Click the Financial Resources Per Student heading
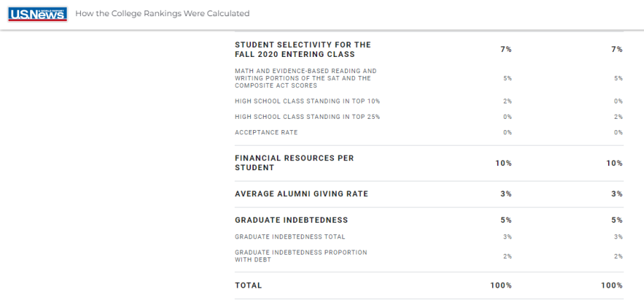Screen dimensions: 644x301 click(294, 163)
